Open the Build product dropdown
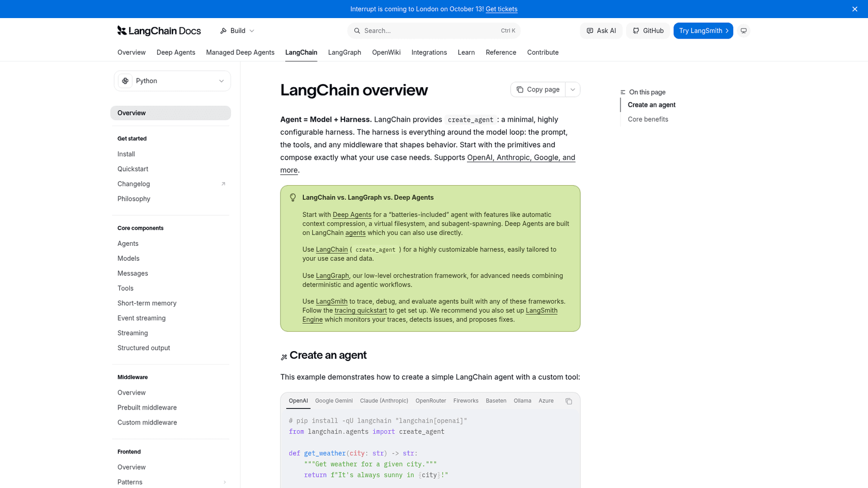The height and width of the screenshot is (488, 868). point(237,31)
